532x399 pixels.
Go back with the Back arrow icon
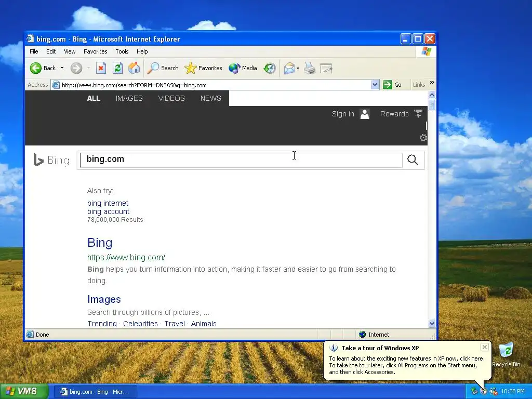36,68
